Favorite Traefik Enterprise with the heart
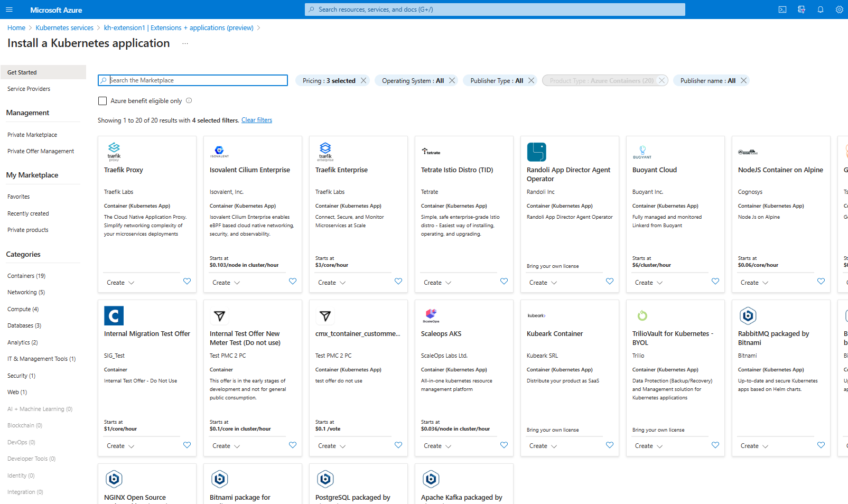This screenshot has height=504, width=848. click(398, 281)
